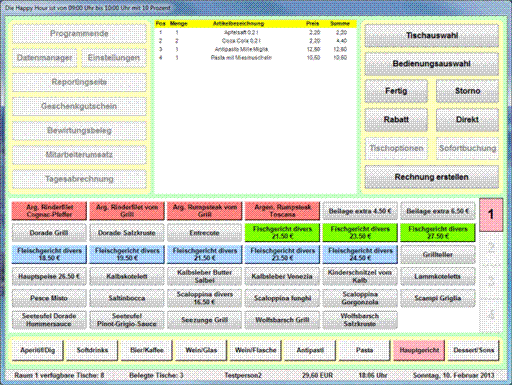This screenshot has height=385, width=512.
Task: Choose the Direkt button
Action: pyautogui.click(x=467, y=120)
